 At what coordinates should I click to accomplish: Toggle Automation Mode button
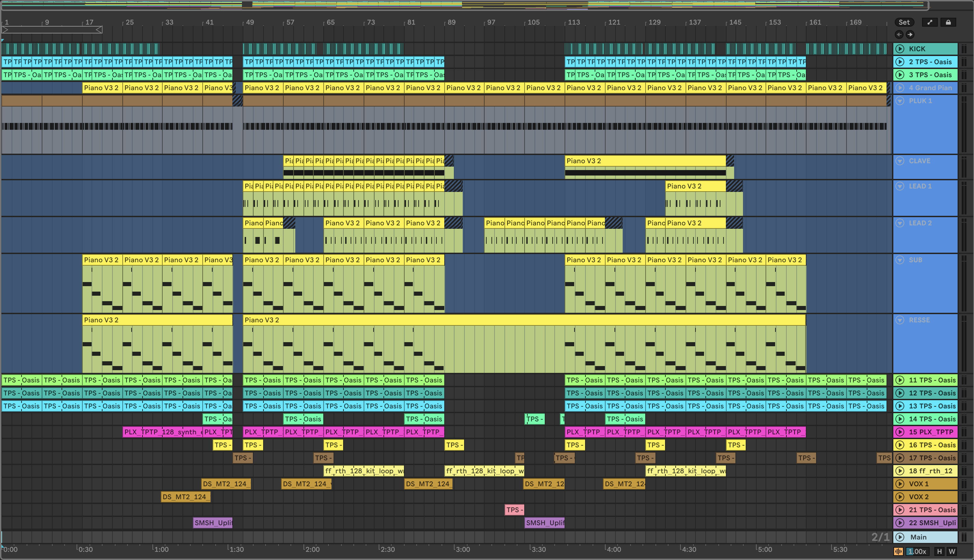pyautogui.click(x=930, y=22)
